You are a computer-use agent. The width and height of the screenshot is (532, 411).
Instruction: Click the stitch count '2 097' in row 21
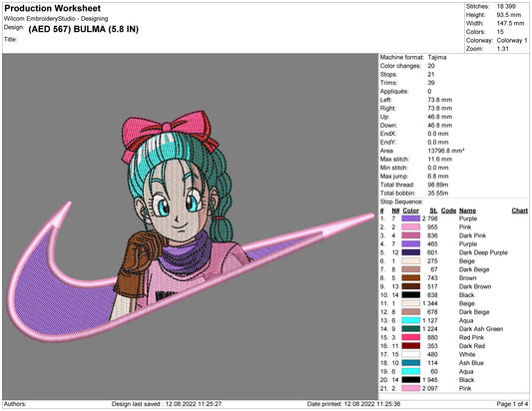430,388
